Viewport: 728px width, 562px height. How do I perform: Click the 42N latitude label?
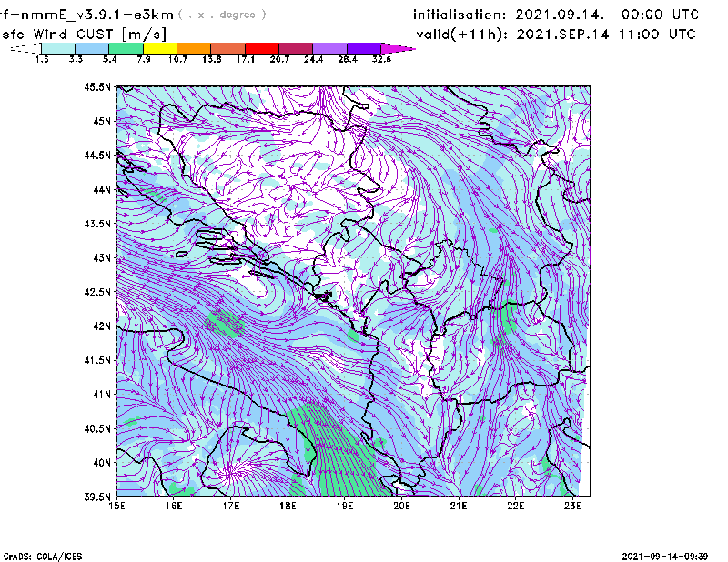point(102,326)
